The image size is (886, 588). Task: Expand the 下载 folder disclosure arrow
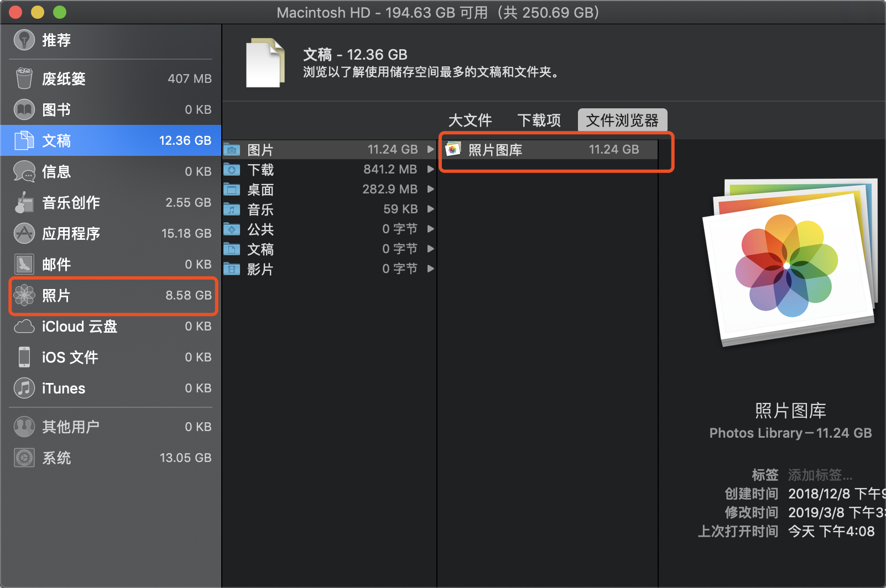coord(430,169)
